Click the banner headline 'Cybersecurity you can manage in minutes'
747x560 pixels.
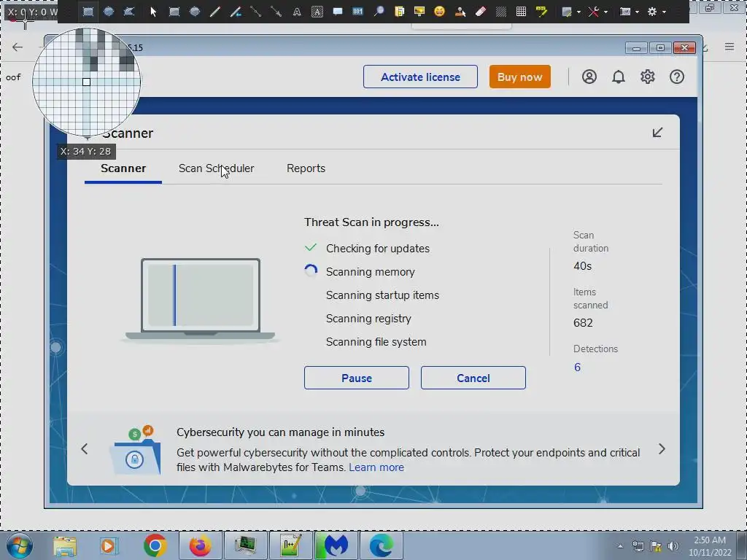click(x=281, y=432)
